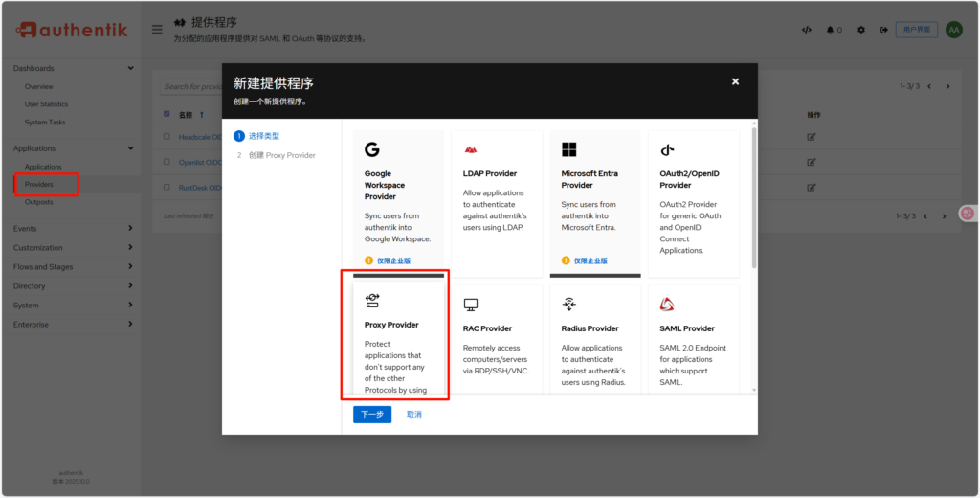Focus the Search for providers field

190,86
